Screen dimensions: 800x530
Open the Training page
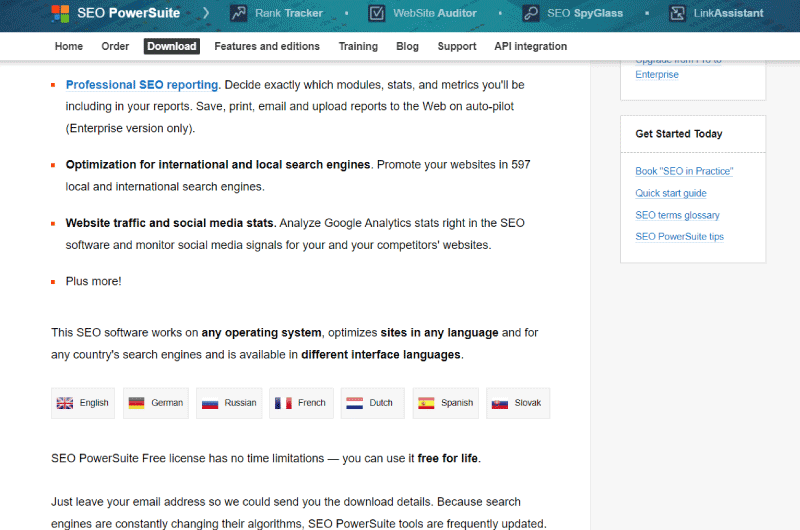click(358, 46)
